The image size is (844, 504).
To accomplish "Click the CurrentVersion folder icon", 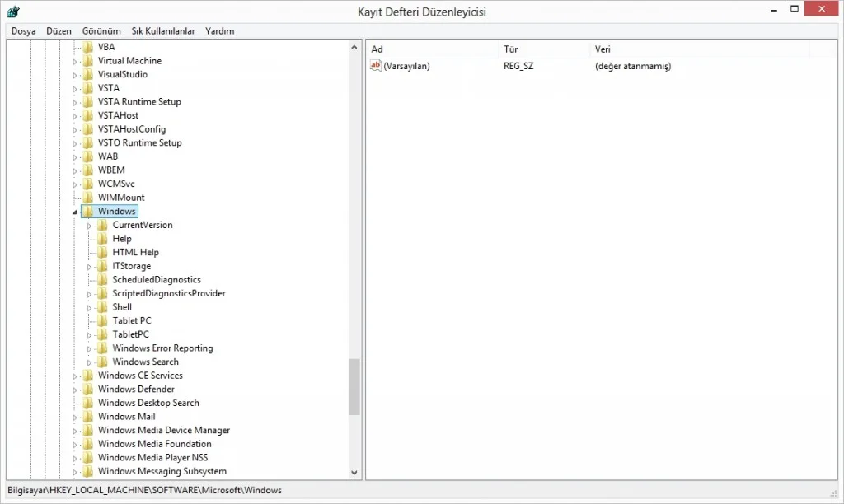I will 102,225.
